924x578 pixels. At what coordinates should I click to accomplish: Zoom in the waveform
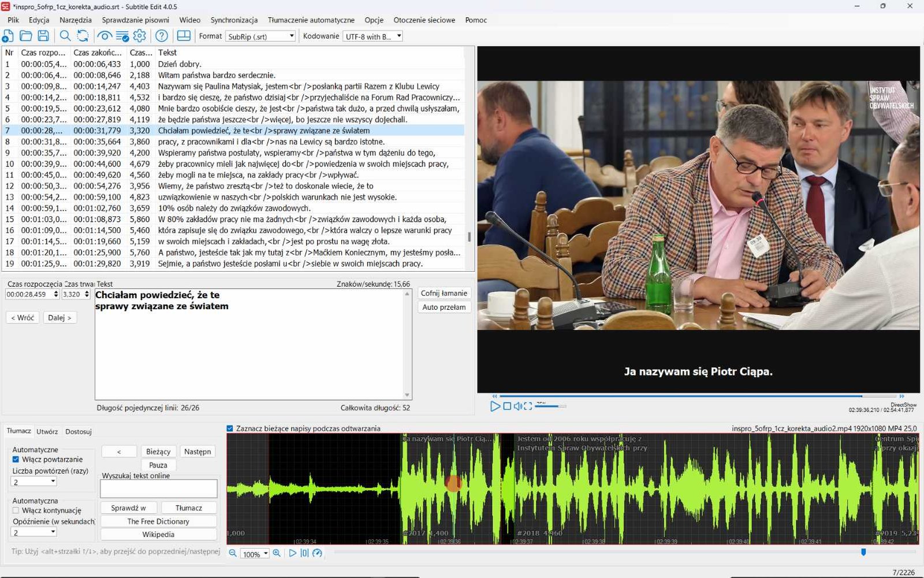click(277, 553)
